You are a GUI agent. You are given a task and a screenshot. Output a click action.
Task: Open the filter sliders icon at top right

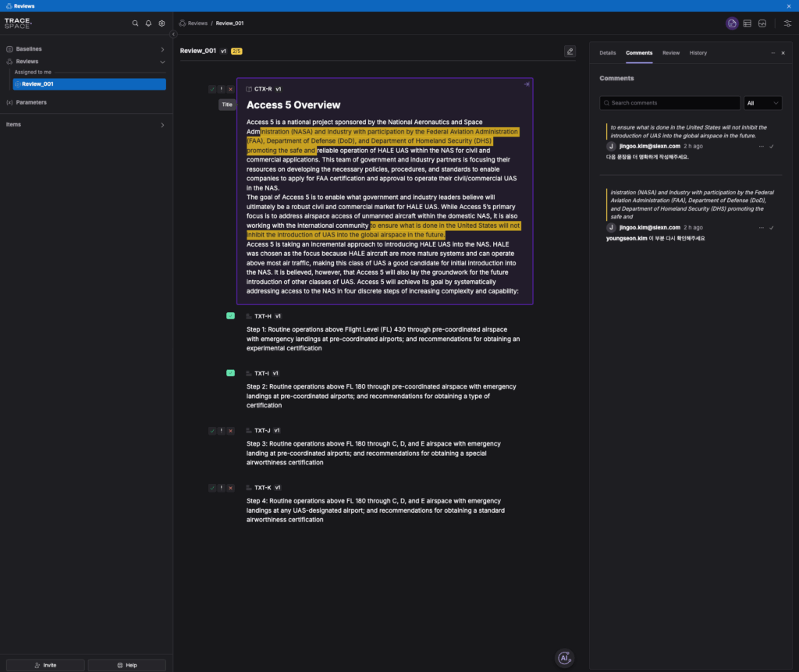point(787,23)
